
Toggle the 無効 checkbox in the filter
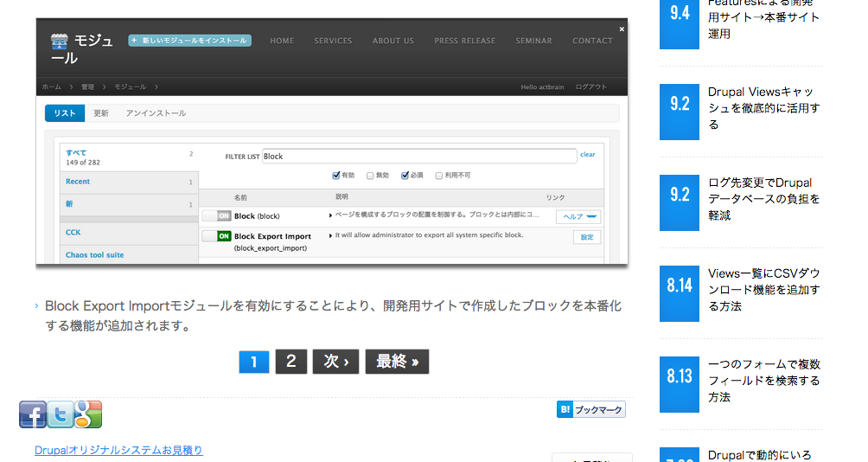click(370, 175)
